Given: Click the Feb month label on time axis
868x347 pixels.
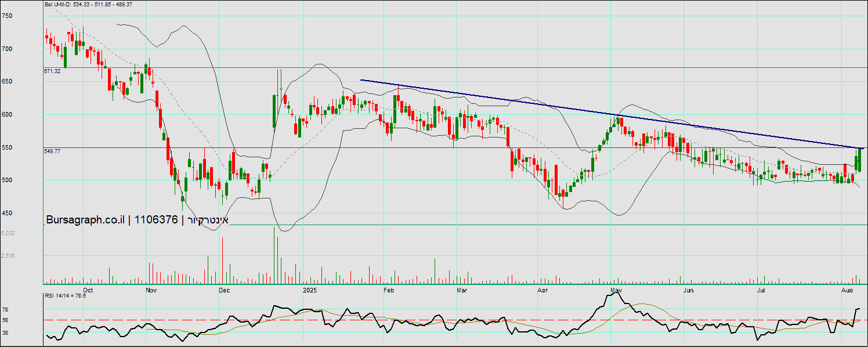Looking at the screenshot, I should tap(389, 289).
